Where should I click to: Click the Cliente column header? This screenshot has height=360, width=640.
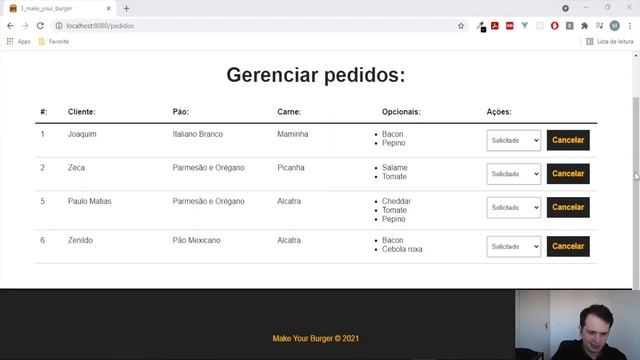[x=82, y=112]
